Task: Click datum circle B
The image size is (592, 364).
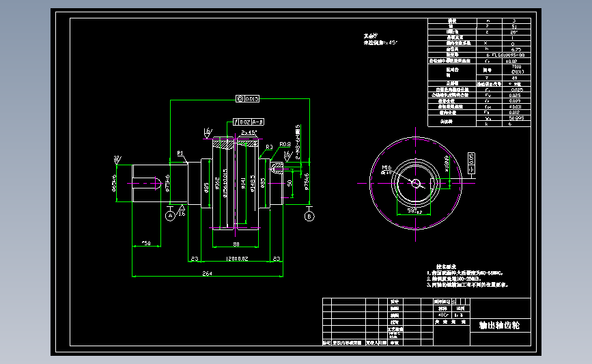Action: point(309,216)
